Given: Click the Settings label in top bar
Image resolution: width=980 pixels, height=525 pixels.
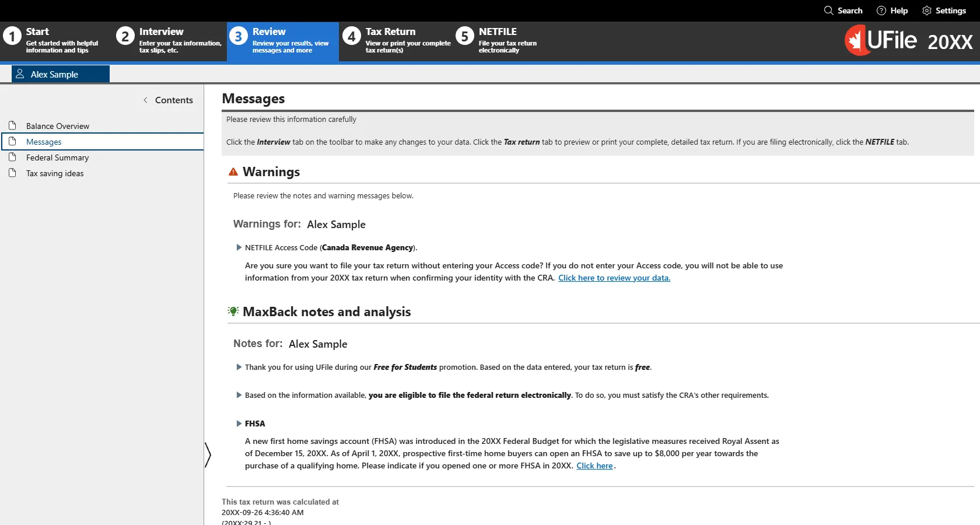Looking at the screenshot, I should click(951, 10).
